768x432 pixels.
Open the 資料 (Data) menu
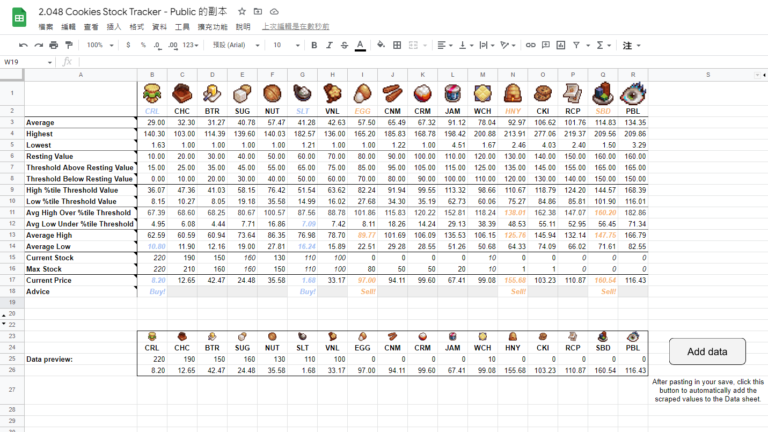click(x=159, y=26)
